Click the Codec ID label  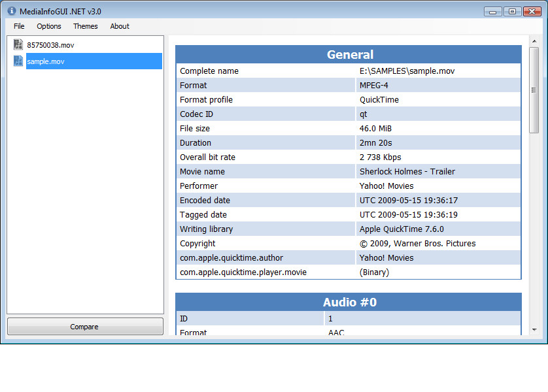click(x=196, y=114)
